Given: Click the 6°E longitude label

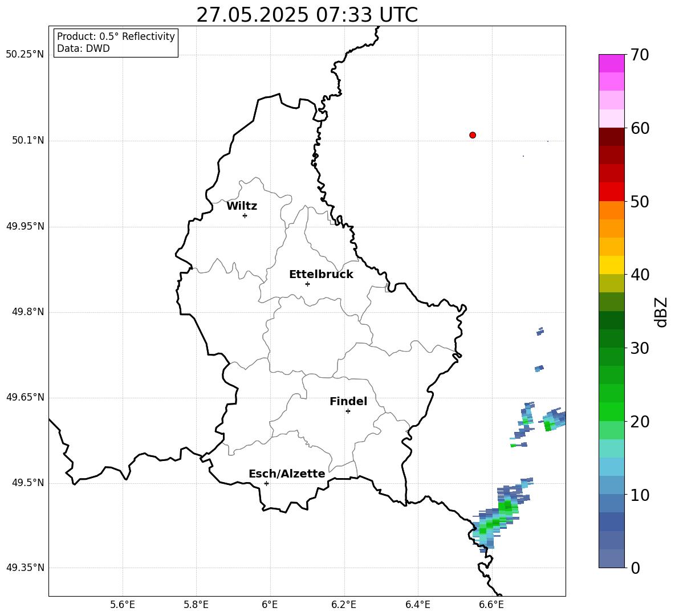Looking at the screenshot, I should coord(270,605).
